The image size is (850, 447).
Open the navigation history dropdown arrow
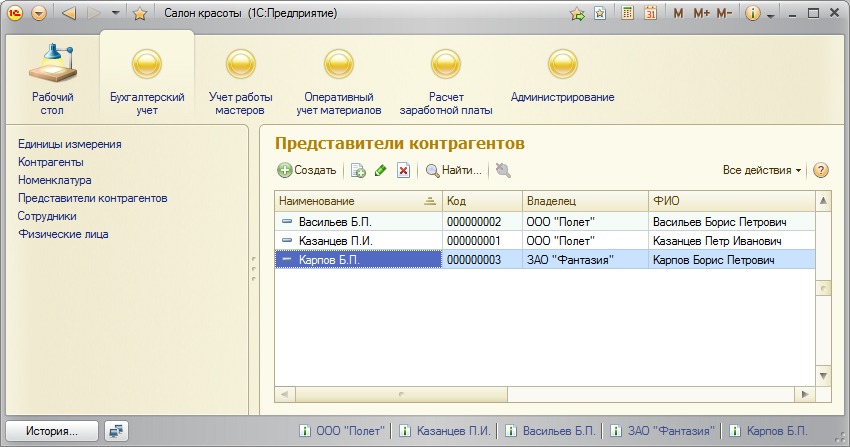115,13
